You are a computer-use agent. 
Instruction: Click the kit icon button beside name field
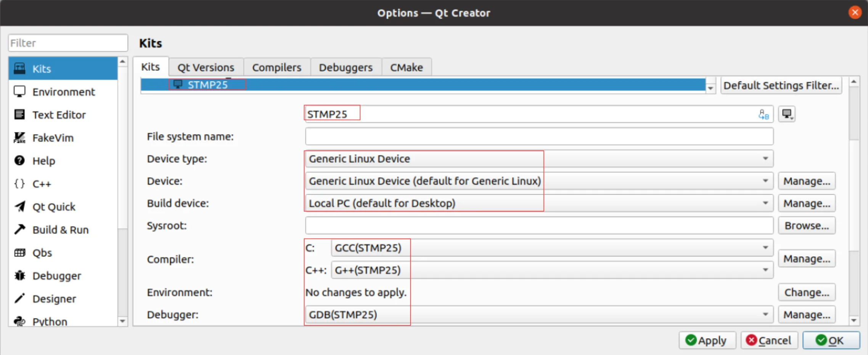click(x=787, y=114)
